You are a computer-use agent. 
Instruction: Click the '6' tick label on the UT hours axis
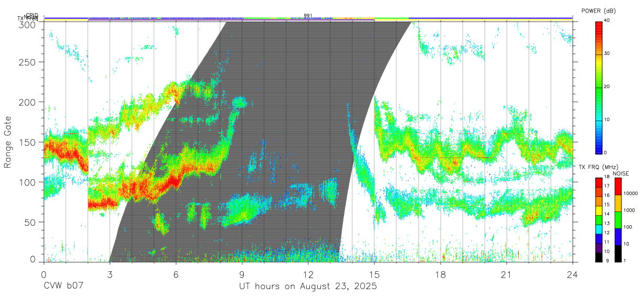(176, 274)
